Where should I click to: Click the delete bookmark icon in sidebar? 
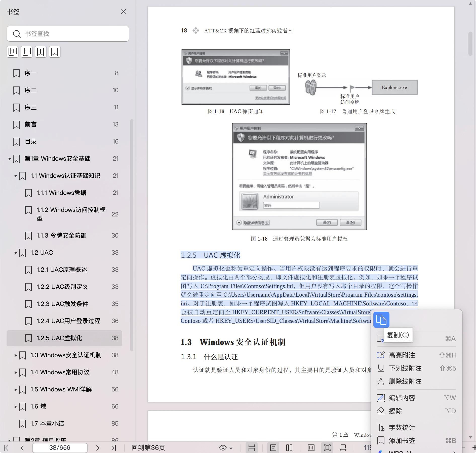point(55,52)
